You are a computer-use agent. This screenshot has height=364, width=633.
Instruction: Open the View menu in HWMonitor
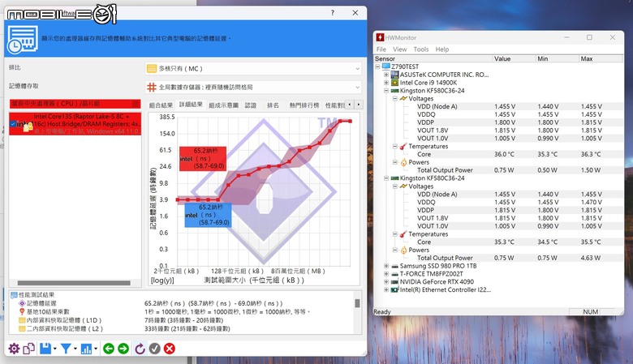coord(399,49)
